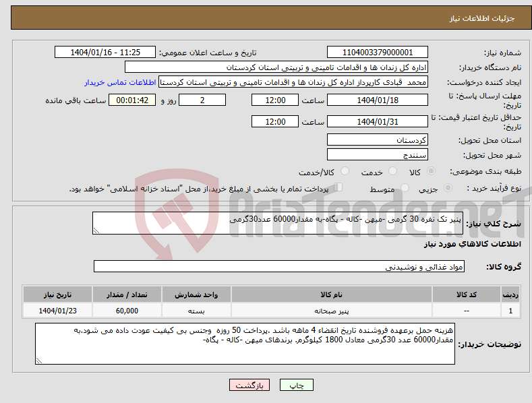The width and height of the screenshot is (532, 403).
Task: Click the item code cell showing --
Action: 467,311
